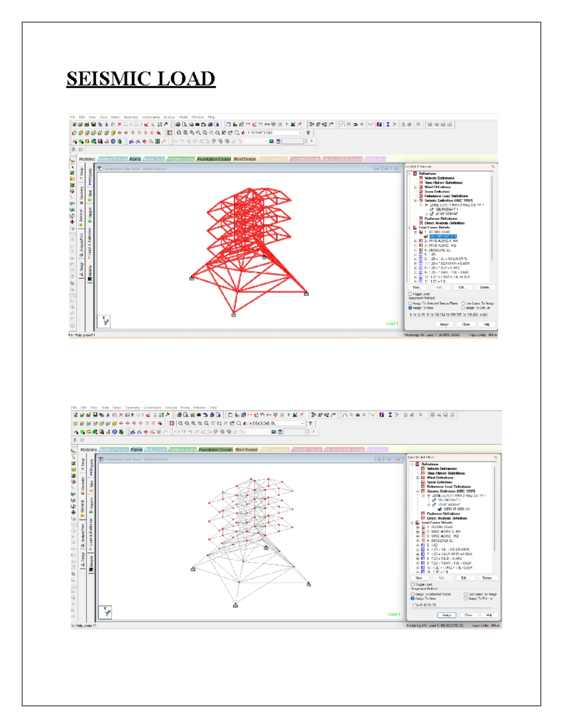
Task: Select '1: SEISMIC LOAD' in the DEADLOAD screenshot tree
Action: [x=440, y=527]
